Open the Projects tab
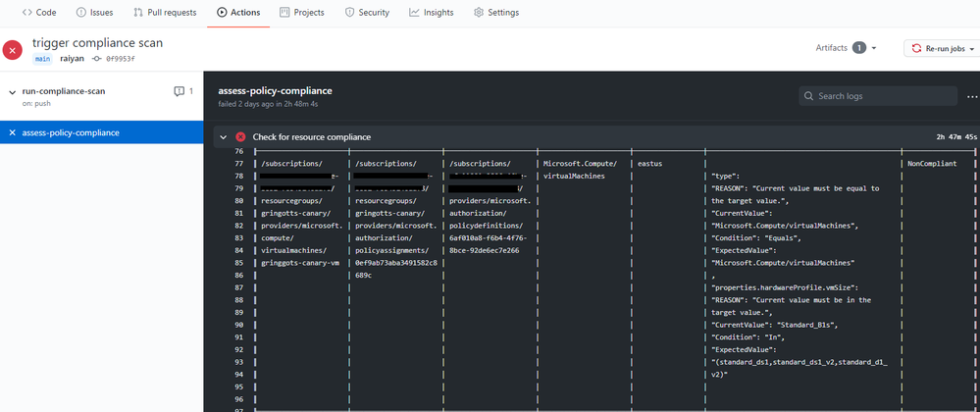 point(302,13)
